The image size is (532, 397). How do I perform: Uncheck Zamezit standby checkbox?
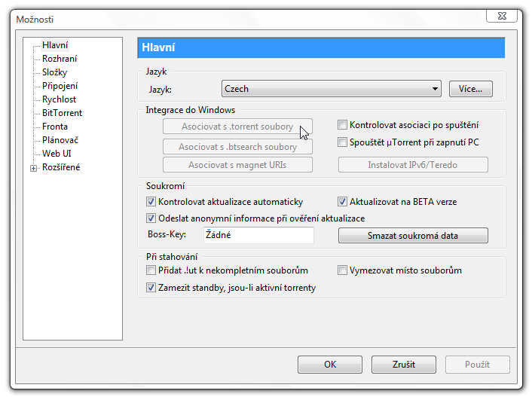pyautogui.click(x=151, y=288)
